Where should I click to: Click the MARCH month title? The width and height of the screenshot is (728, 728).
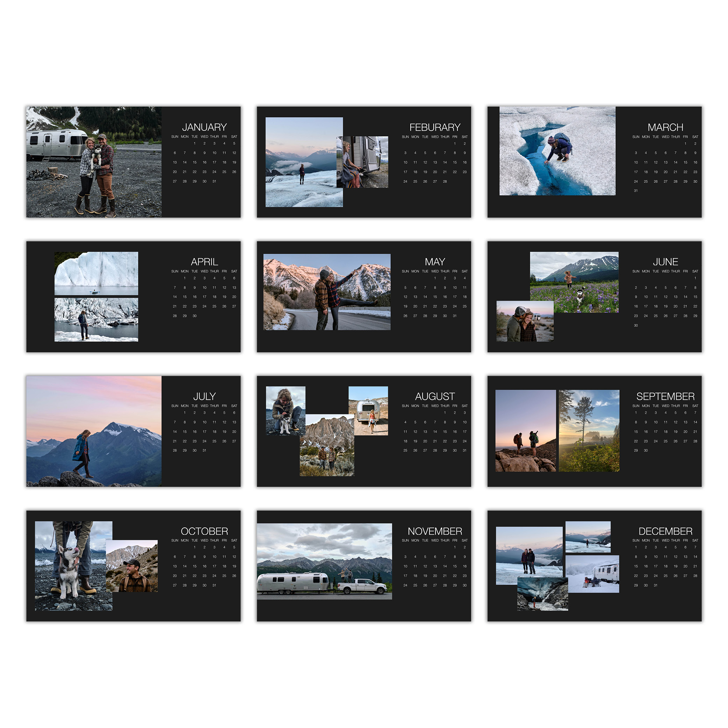click(665, 127)
